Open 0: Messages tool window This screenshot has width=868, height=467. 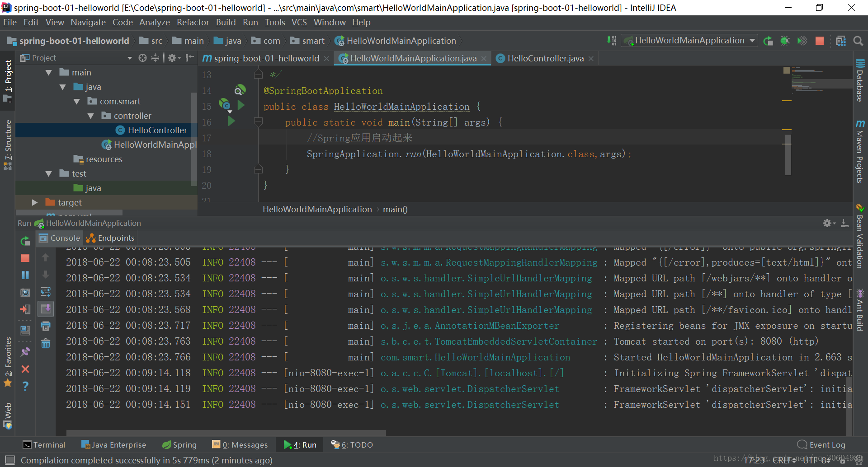[x=240, y=445]
